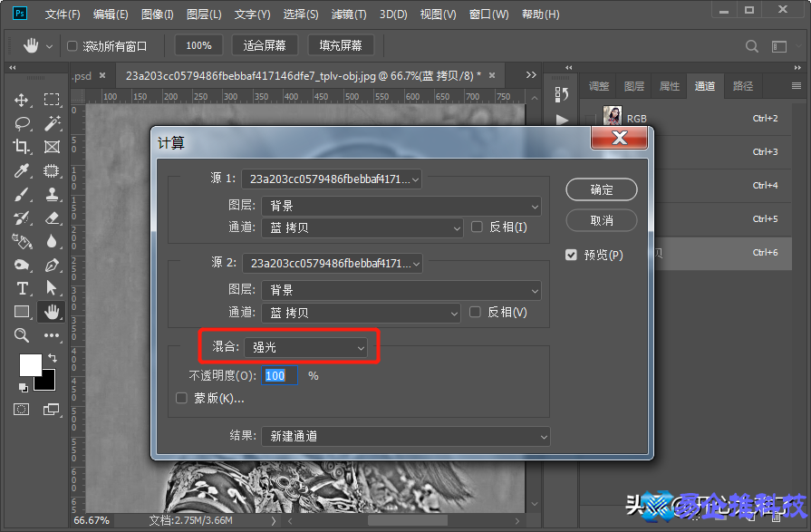Click the foreground color swatch
811x532 pixels.
pos(30,367)
